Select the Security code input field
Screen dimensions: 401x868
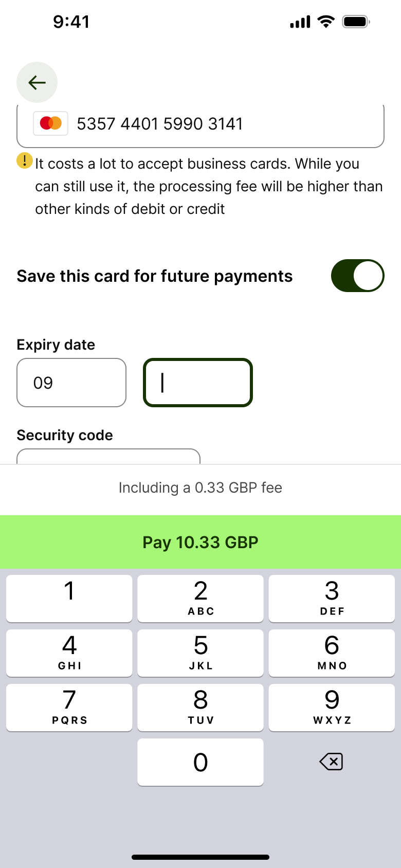click(x=108, y=456)
